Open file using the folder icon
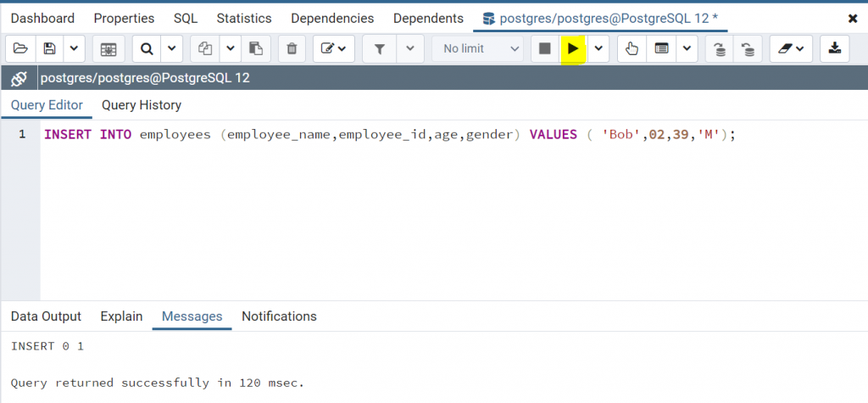This screenshot has height=403, width=868. pyautogui.click(x=20, y=48)
